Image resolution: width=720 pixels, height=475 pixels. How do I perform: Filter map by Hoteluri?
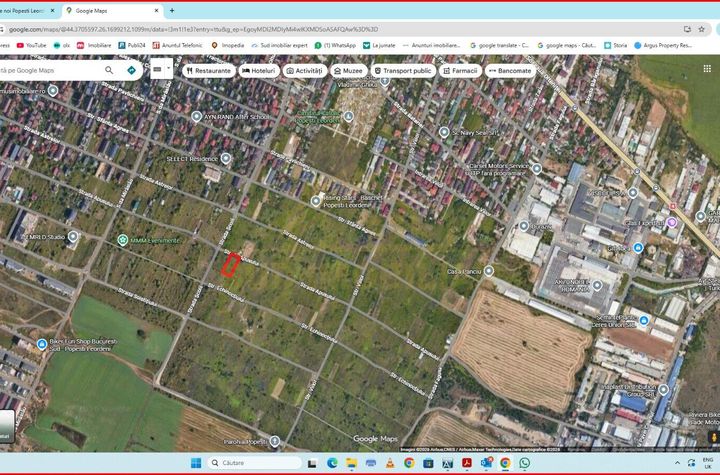[259, 71]
